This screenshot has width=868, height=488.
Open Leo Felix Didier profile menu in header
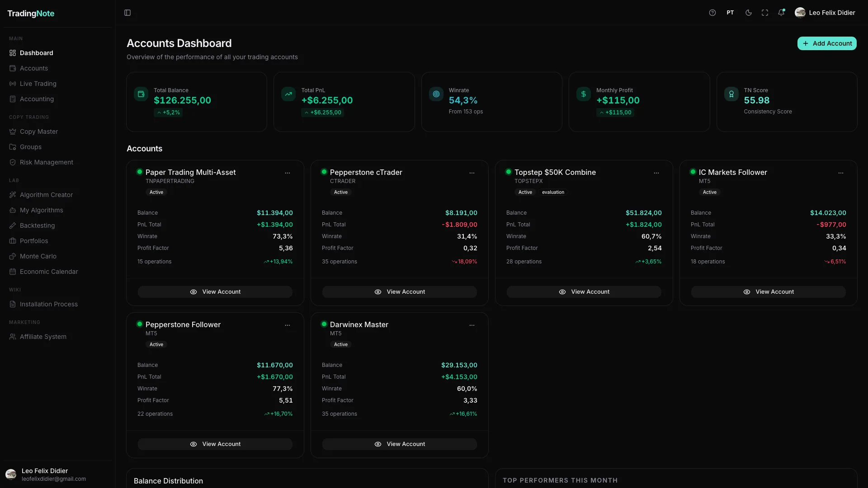[825, 13]
